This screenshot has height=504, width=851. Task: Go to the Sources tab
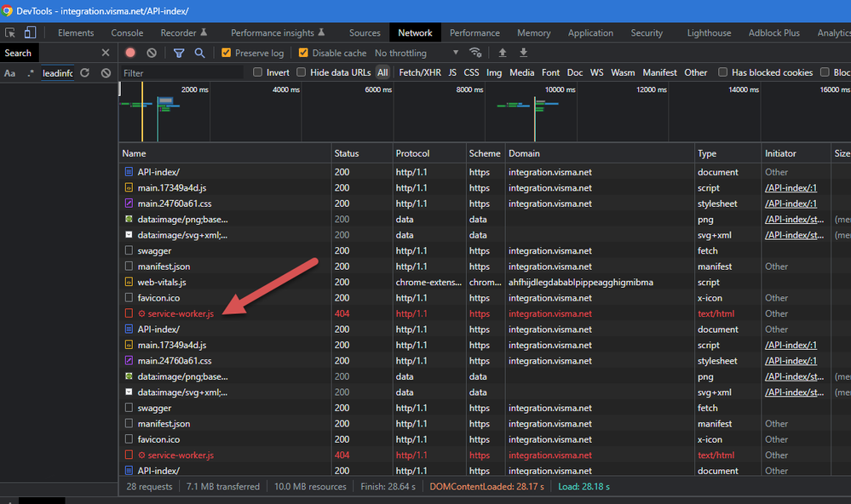365,32
